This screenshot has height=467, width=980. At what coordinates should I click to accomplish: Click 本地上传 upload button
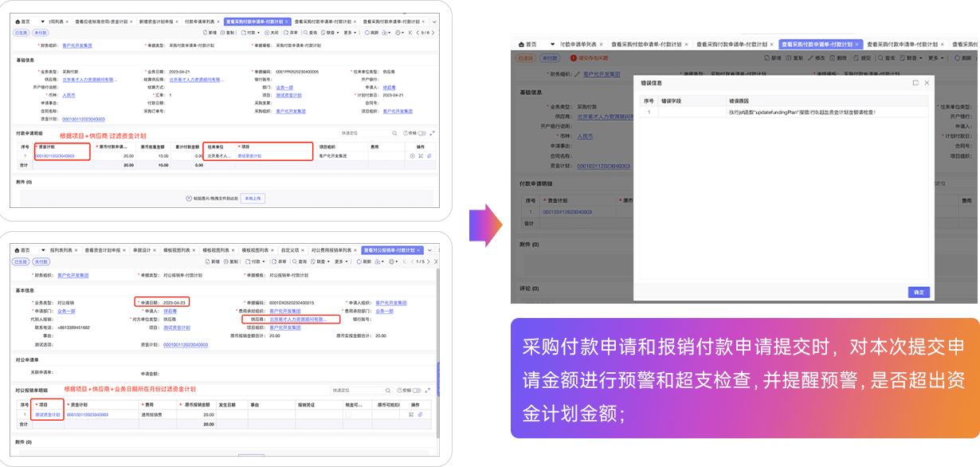click(253, 198)
